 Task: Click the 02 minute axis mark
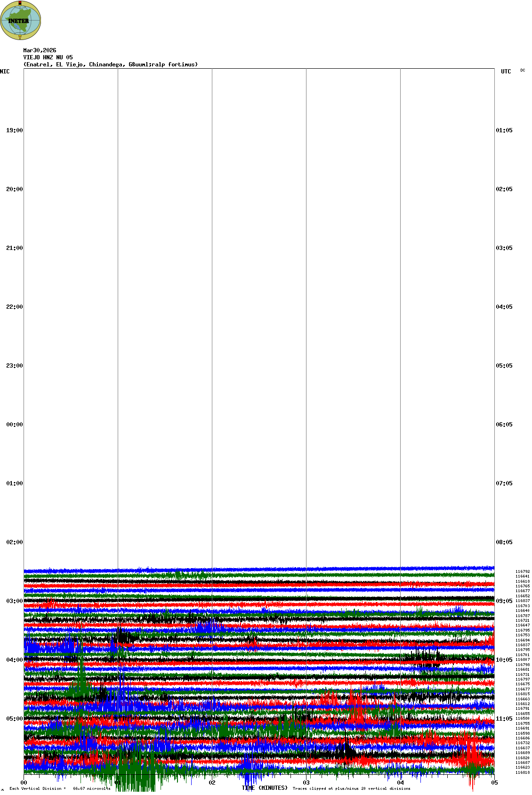pyautogui.click(x=212, y=783)
